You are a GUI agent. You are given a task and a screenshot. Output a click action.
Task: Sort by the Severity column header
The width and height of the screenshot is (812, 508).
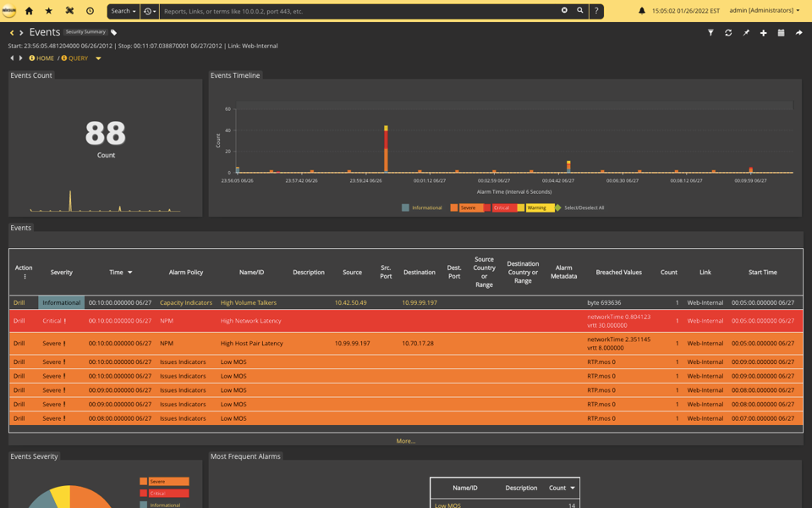62,272
